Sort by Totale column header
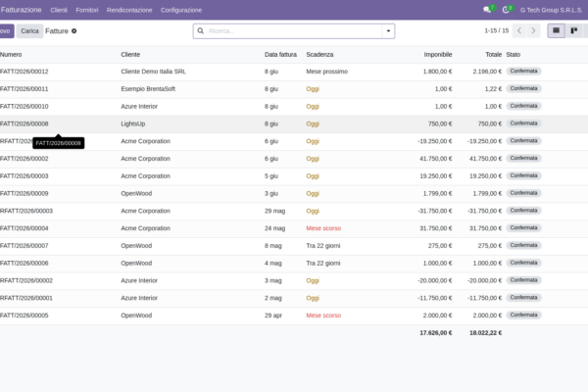 click(x=494, y=55)
